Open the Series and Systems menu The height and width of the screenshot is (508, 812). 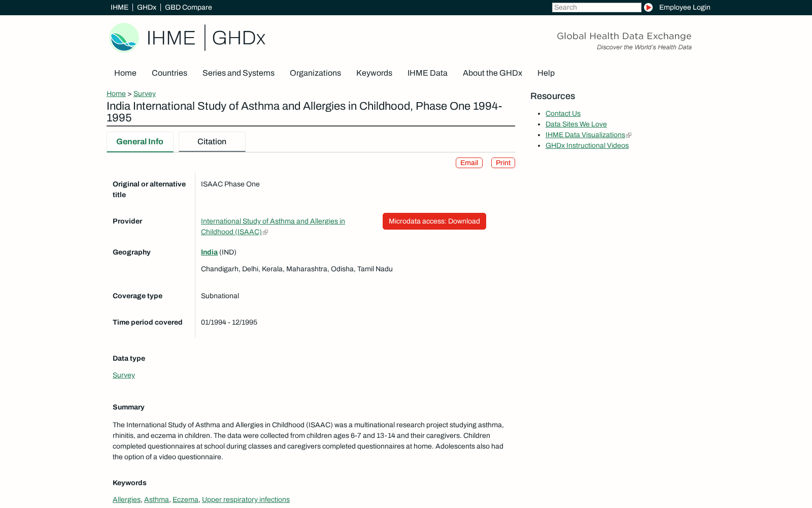(x=239, y=73)
